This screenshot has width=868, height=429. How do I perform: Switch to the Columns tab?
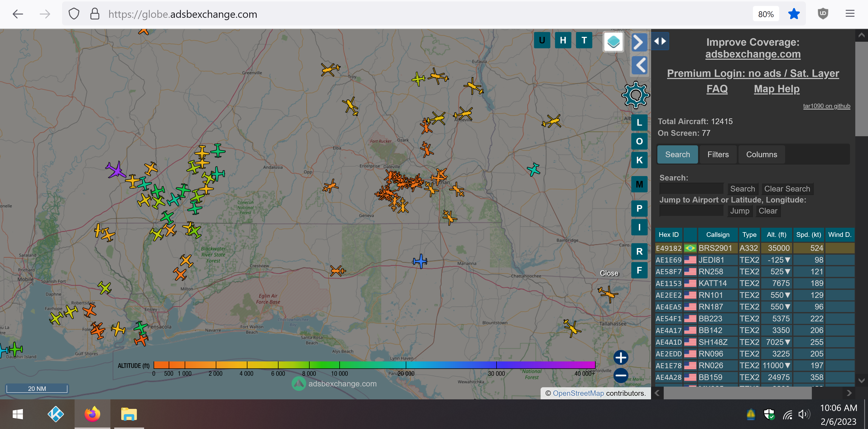pos(761,155)
